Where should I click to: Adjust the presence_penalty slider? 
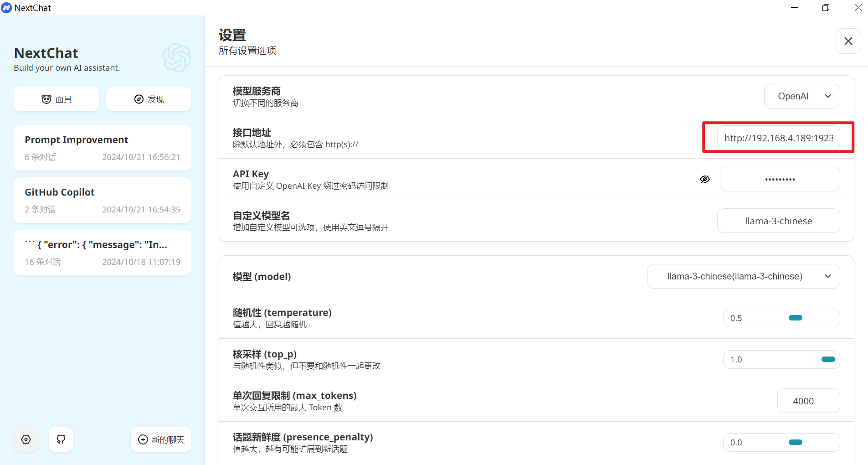click(795, 442)
